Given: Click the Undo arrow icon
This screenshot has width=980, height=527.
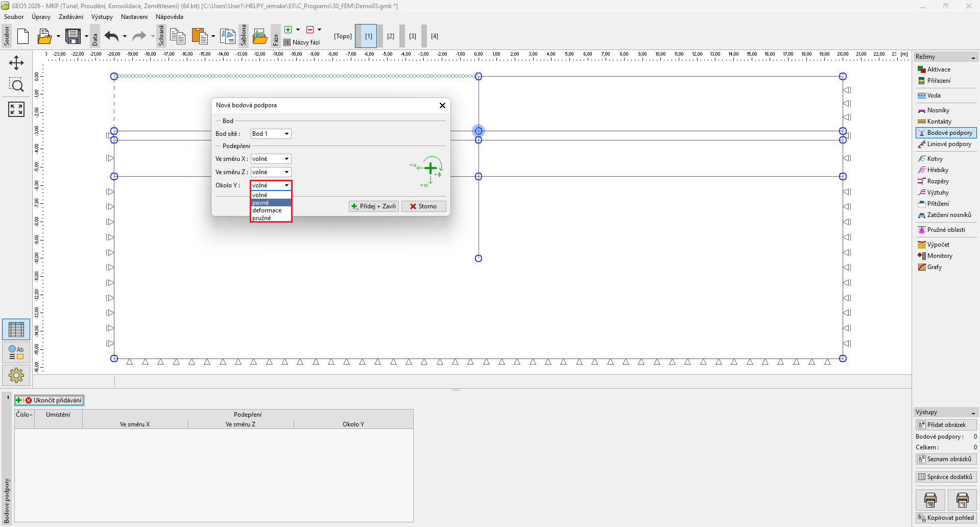Looking at the screenshot, I should [111, 36].
